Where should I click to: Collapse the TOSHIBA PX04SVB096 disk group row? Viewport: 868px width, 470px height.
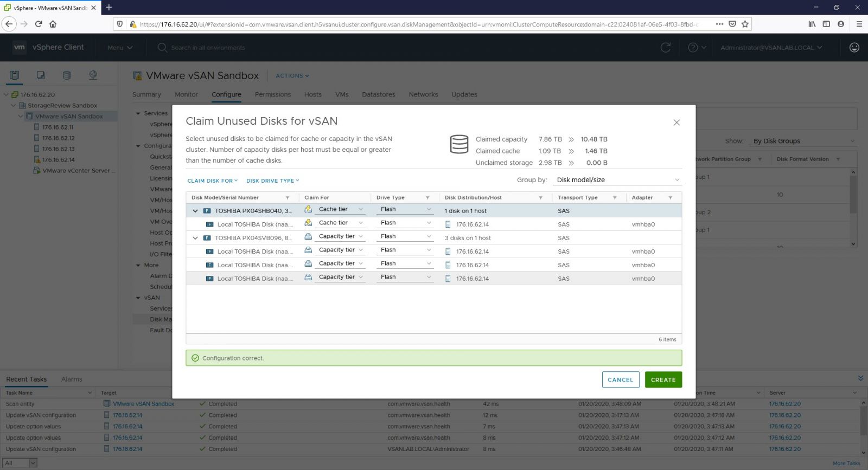pos(195,238)
